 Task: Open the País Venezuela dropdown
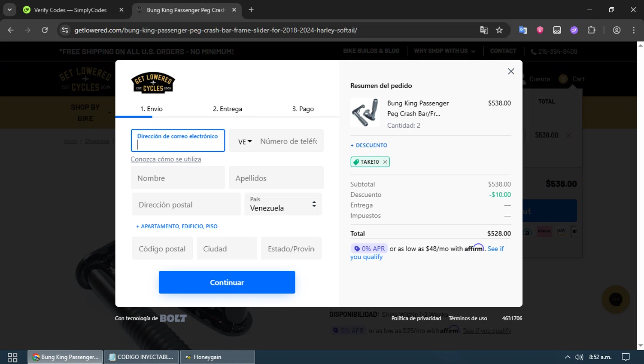[x=283, y=204]
